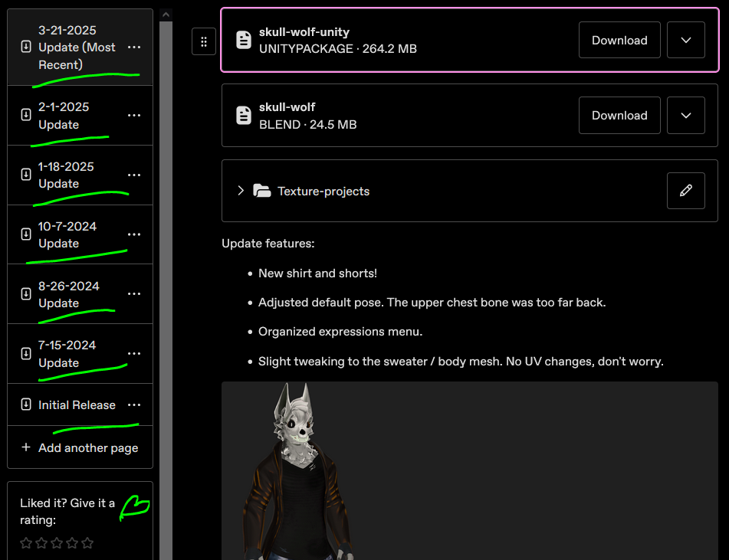Click download icon beside 2-1-2025 Update
The image size is (729, 560).
(x=26, y=114)
